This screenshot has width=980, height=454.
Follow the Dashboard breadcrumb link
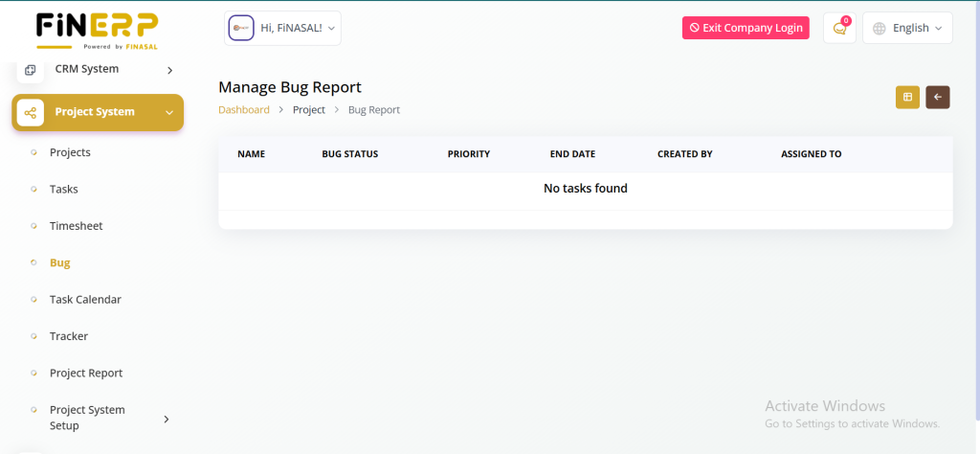244,110
